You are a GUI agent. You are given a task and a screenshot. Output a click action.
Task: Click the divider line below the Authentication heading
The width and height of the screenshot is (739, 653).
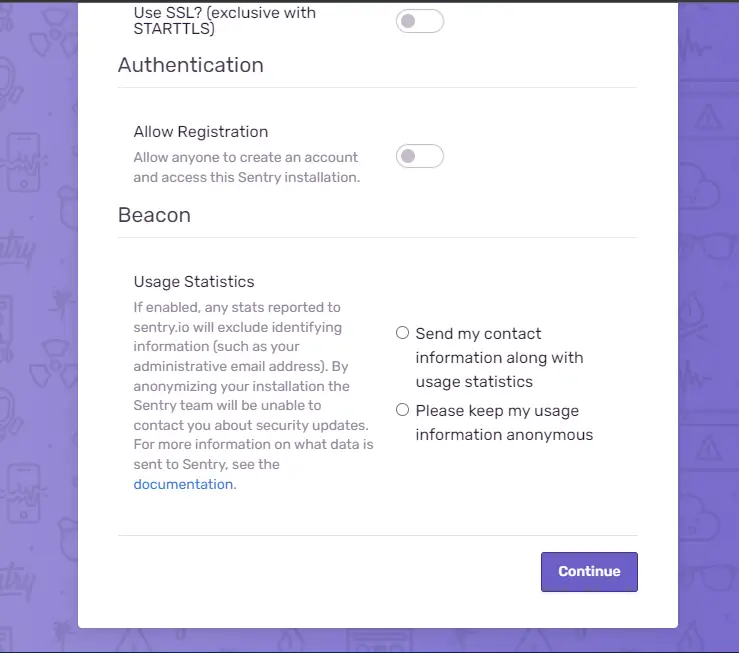(x=378, y=88)
